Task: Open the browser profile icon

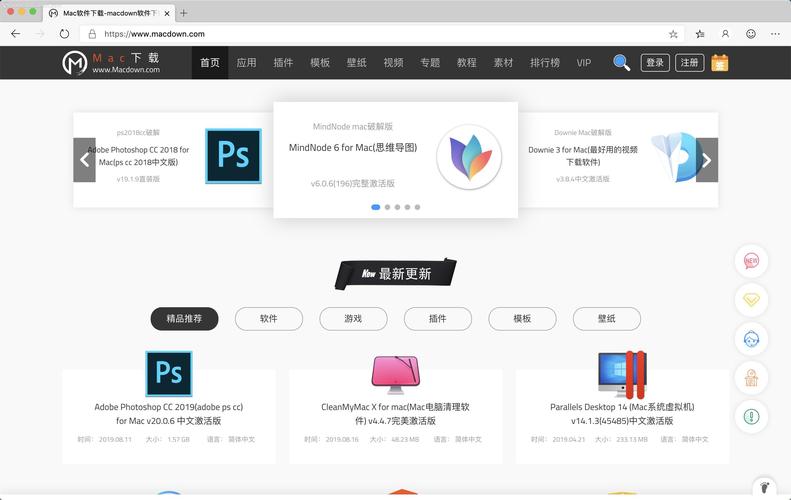Action: 725,34
